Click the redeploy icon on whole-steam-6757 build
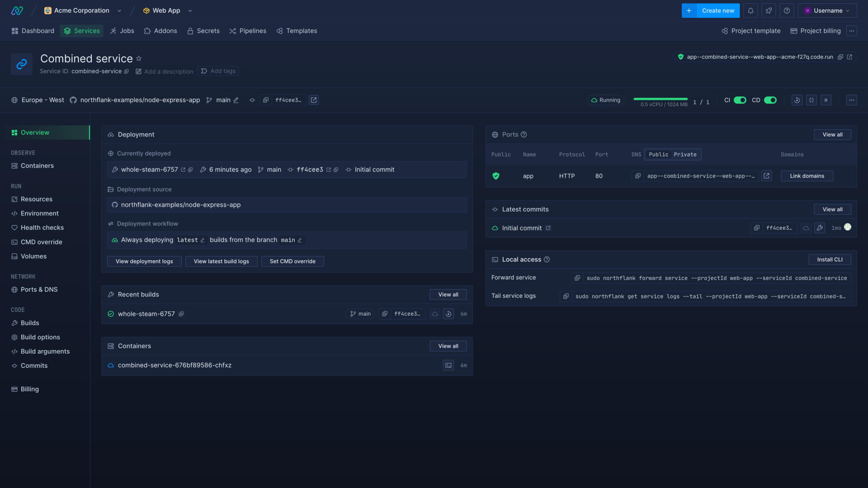Screen dimensions: 868x488 (x=448, y=314)
